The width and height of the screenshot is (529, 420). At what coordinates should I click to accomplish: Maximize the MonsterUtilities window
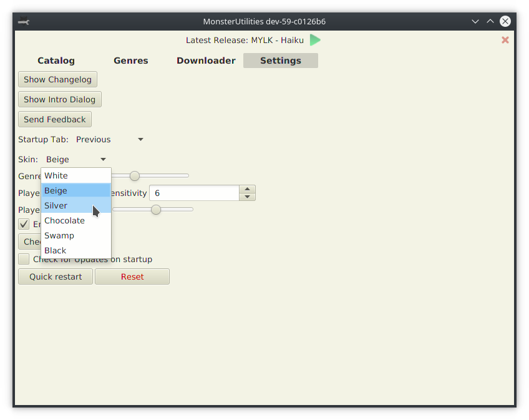point(490,22)
